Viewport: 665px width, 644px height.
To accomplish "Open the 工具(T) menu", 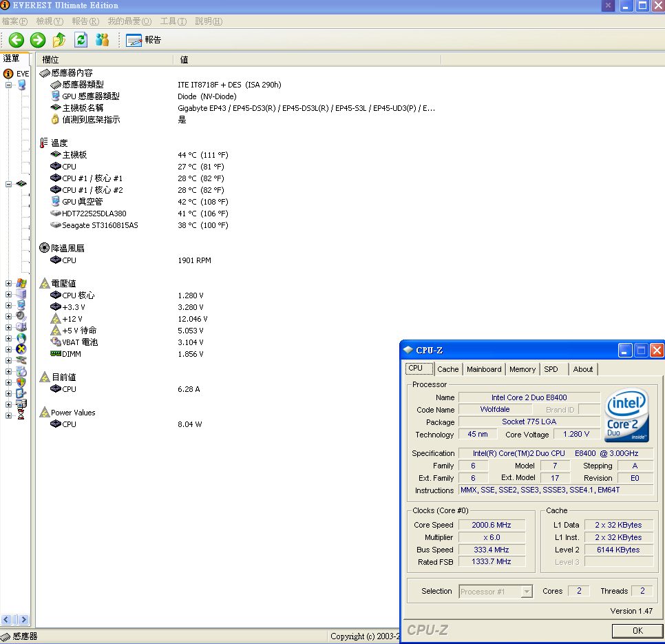I will 175,21.
